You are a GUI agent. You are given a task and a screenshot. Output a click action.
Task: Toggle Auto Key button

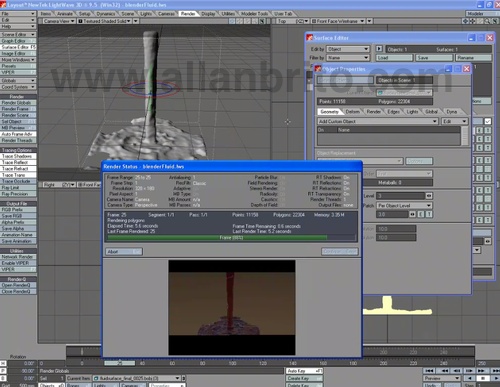[304, 371]
